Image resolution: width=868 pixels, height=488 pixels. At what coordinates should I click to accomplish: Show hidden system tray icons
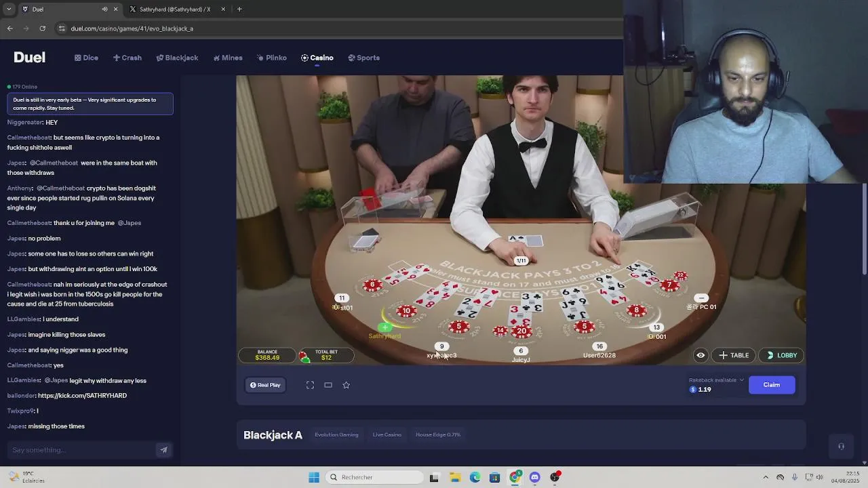point(766,477)
